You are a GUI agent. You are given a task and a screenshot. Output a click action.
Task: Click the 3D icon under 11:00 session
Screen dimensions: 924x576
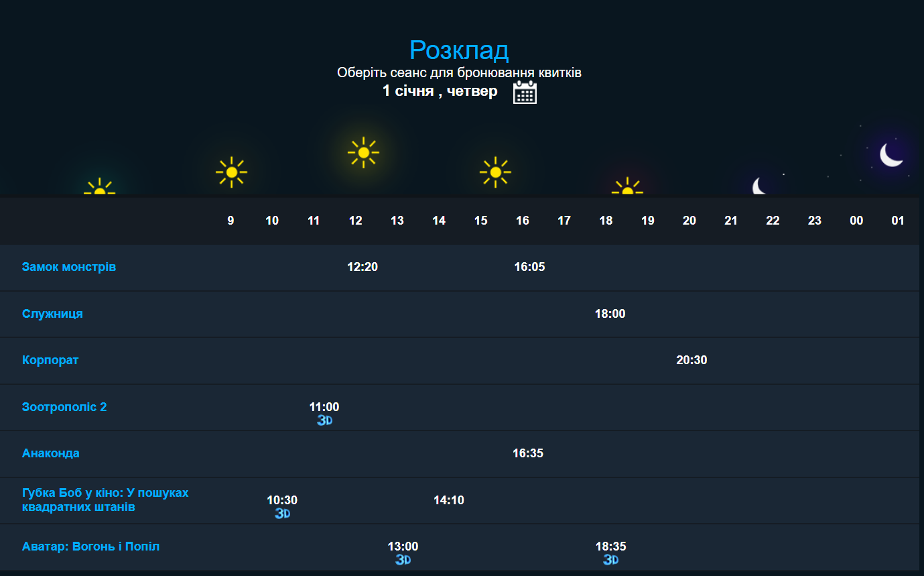click(325, 420)
